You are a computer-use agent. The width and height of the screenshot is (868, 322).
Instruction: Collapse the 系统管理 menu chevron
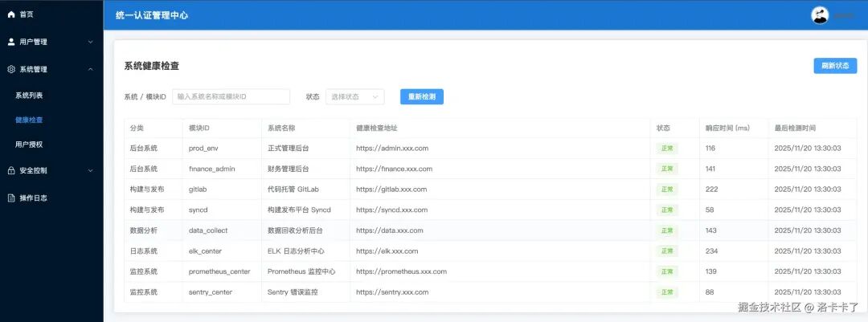pyautogui.click(x=91, y=69)
